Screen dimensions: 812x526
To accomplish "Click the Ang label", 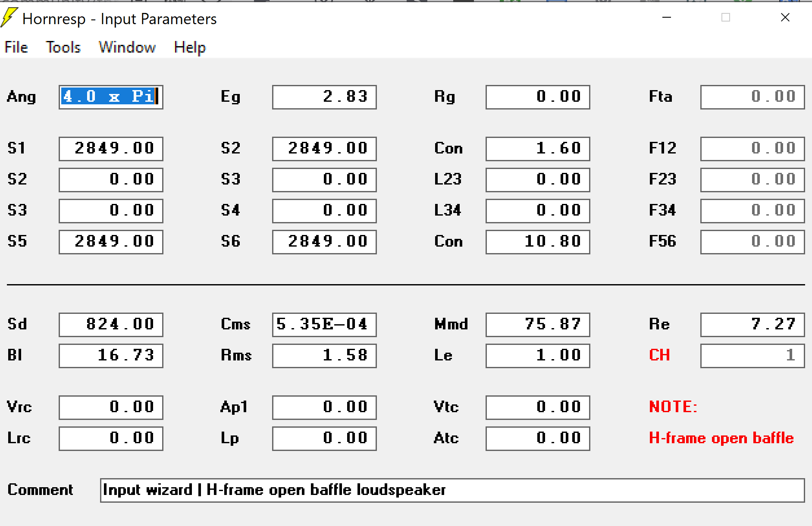I will click(21, 97).
